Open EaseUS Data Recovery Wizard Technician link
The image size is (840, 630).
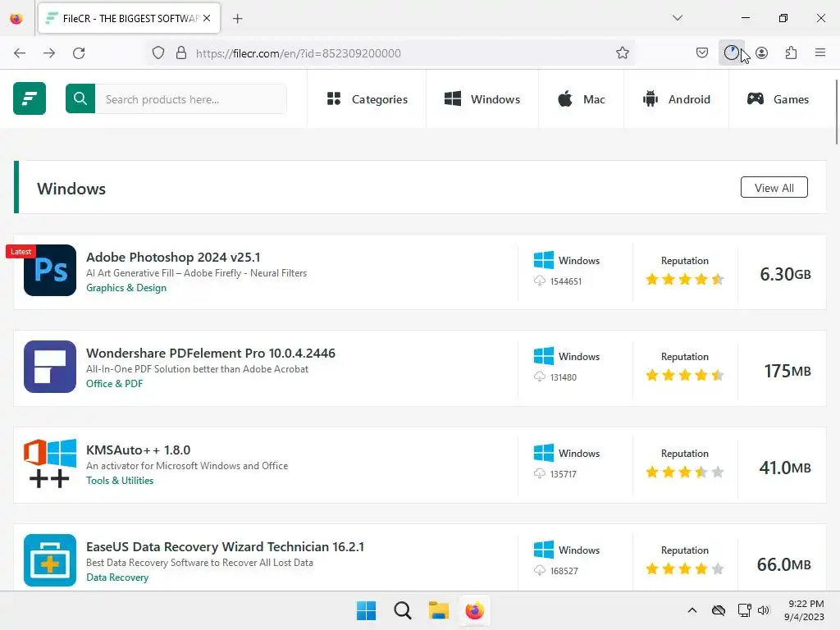225,547
